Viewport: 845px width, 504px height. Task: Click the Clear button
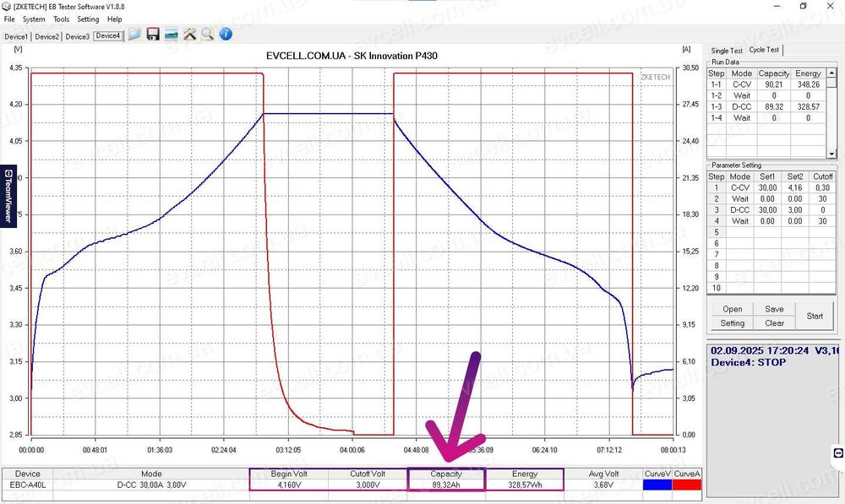[x=774, y=323]
